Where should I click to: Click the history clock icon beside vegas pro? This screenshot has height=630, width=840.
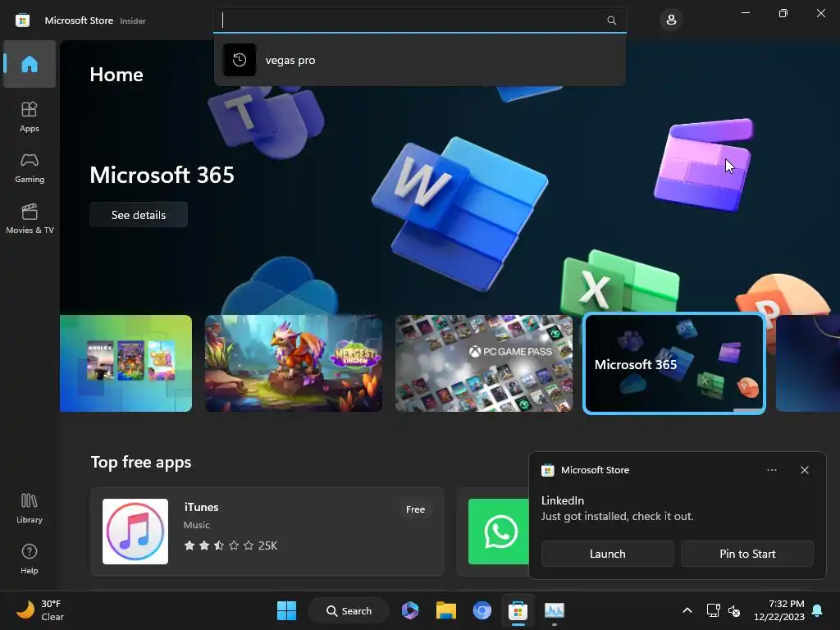coord(239,60)
